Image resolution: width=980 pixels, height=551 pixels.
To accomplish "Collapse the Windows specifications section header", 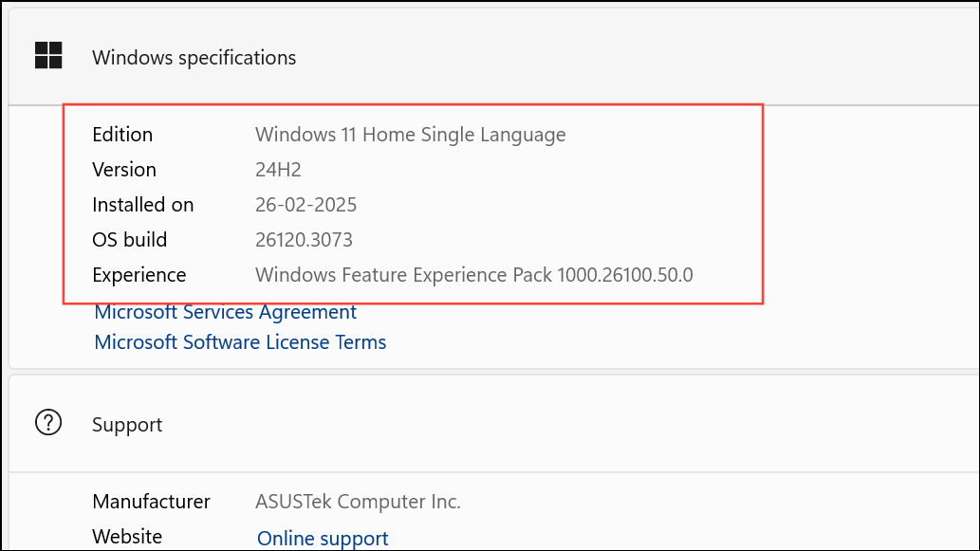I will (x=493, y=57).
